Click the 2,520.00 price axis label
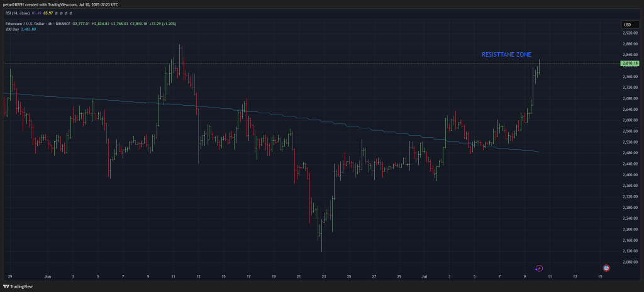The height and width of the screenshot is (292, 644). 630,142
